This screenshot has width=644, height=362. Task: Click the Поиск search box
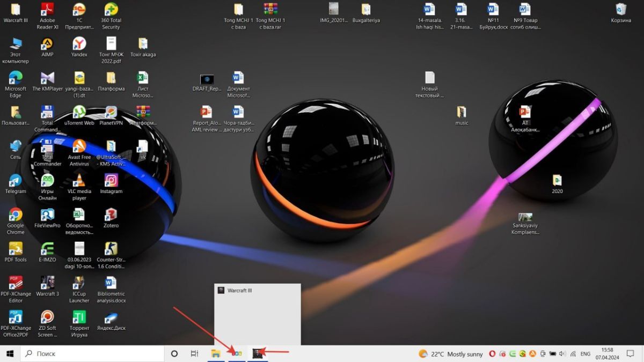coord(91,353)
